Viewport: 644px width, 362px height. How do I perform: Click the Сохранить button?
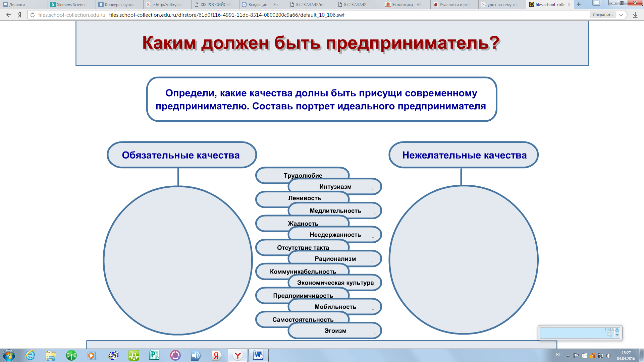pos(602,15)
